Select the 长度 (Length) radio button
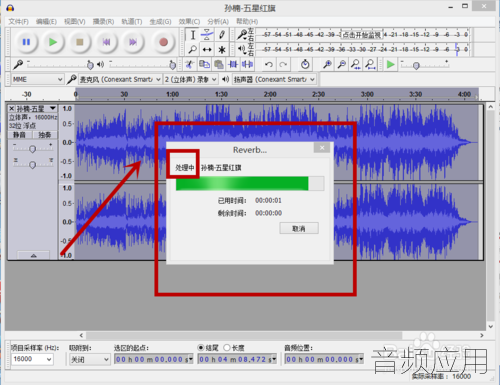The height and width of the screenshot is (385, 500). tap(227, 348)
